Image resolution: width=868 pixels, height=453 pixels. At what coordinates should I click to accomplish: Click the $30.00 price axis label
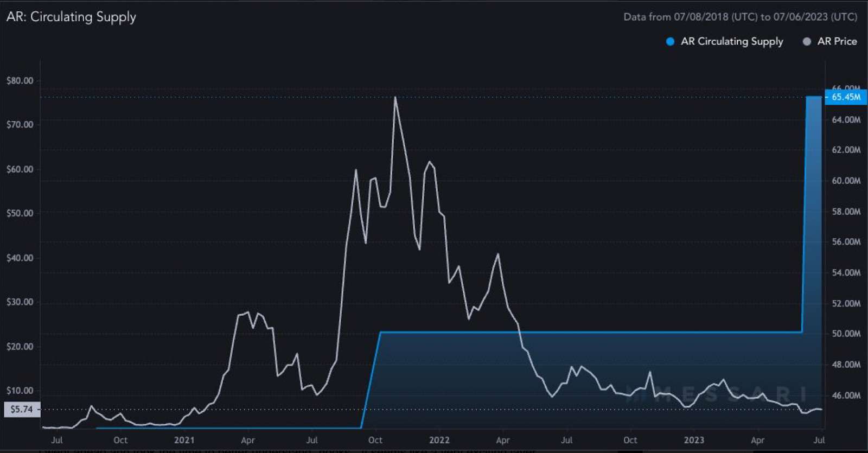click(x=20, y=302)
